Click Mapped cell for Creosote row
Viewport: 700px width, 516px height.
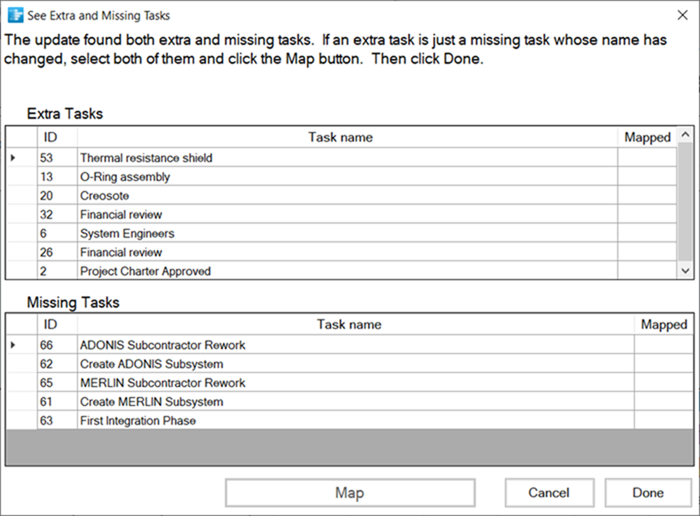click(647, 196)
